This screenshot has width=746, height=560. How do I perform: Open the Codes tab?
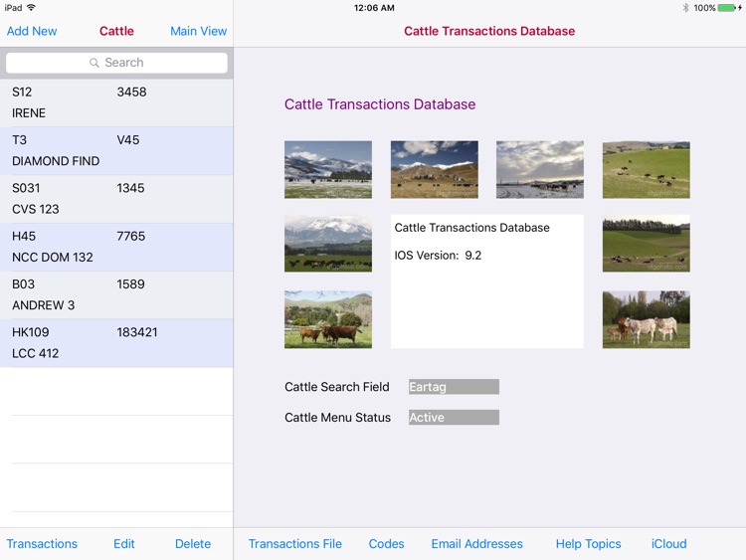click(386, 544)
